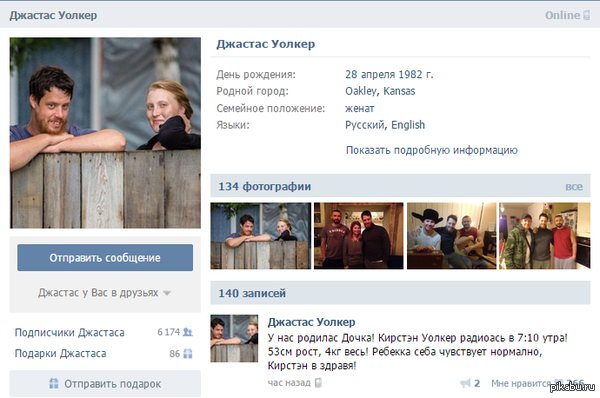Show all photos via the 'все' link
The image size is (600, 398).
tap(574, 187)
